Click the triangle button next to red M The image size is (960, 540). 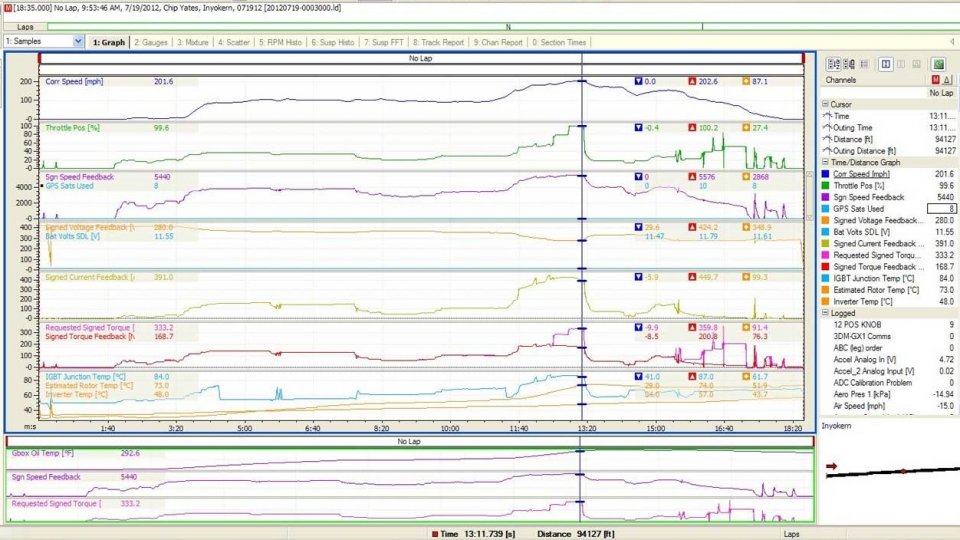point(947,79)
